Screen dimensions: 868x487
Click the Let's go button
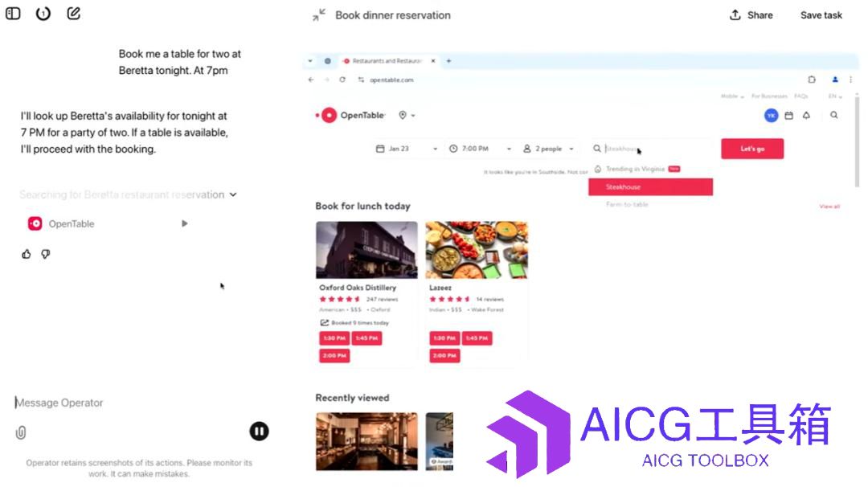(x=751, y=149)
